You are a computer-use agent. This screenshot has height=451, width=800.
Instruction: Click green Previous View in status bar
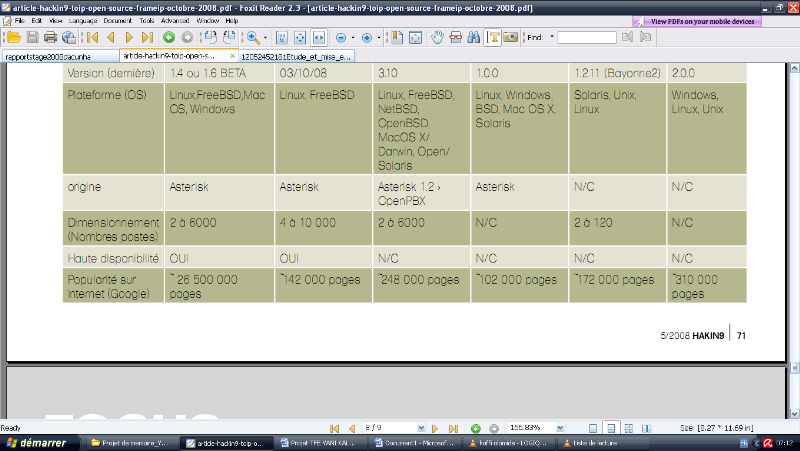point(476,429)
